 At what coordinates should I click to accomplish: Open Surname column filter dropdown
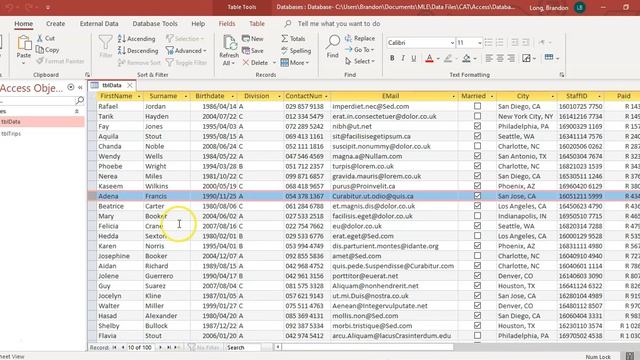(186, 96)
